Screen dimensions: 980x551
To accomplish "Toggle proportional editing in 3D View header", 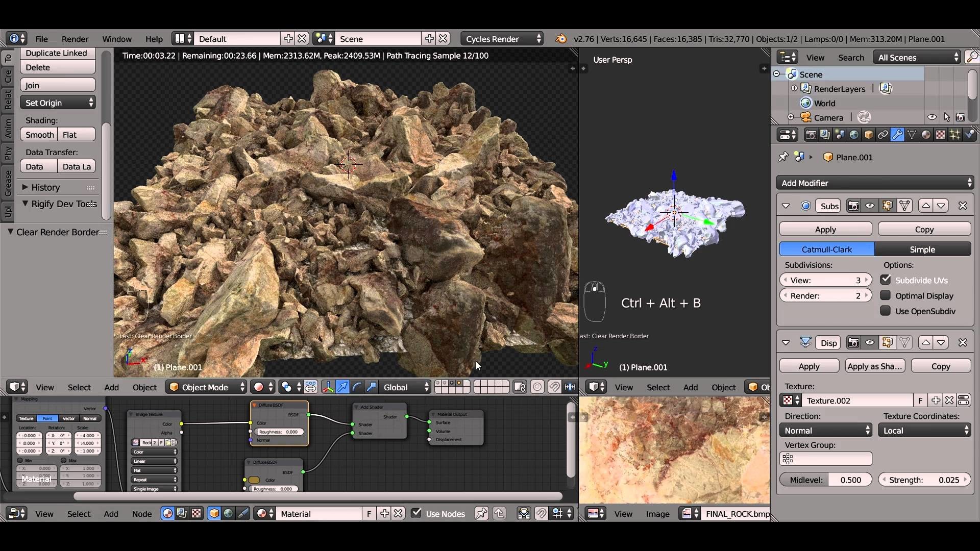I will pos(537,387).
